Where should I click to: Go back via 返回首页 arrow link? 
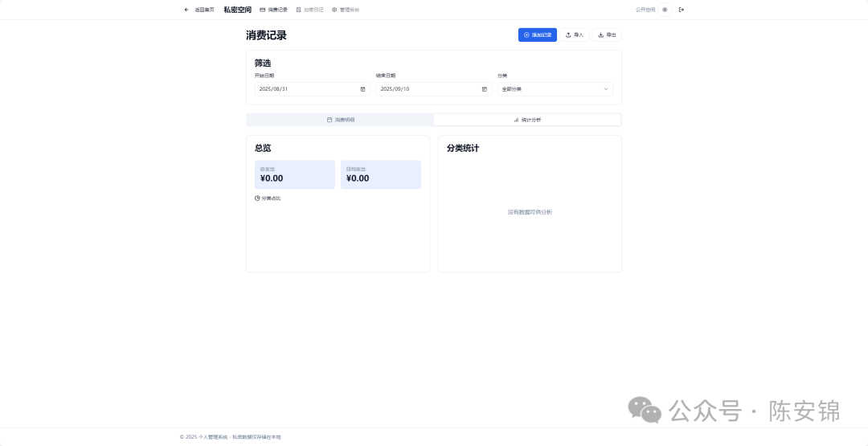point(199,10)
